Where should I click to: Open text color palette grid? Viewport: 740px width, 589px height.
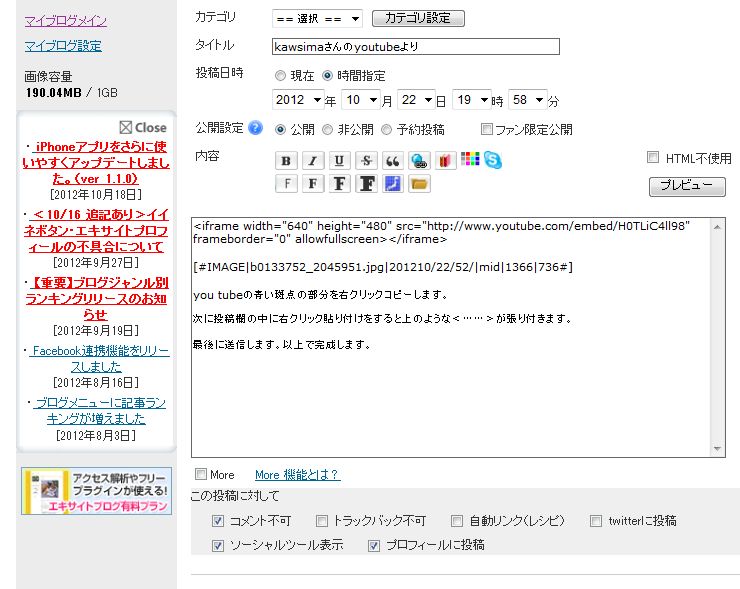(x=470, y=159)
